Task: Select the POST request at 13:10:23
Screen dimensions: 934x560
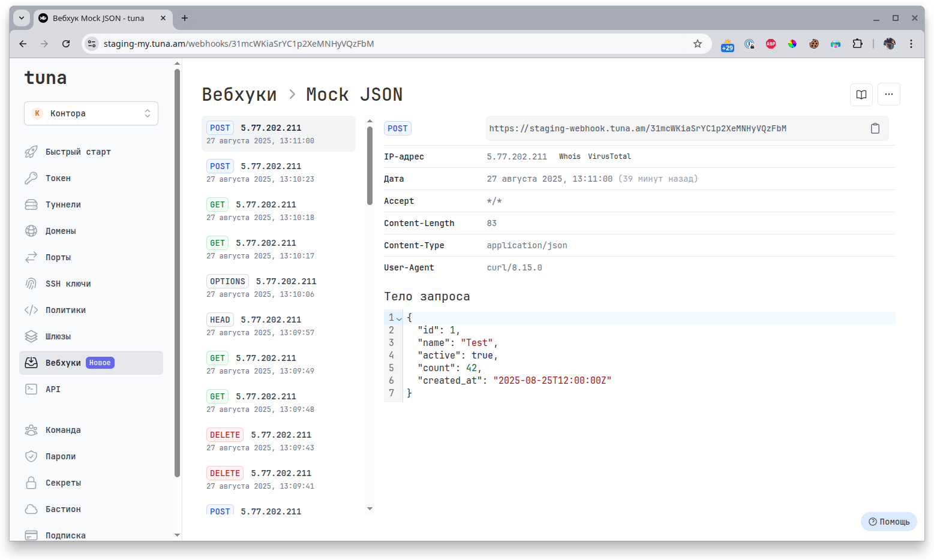Action: coord(278,172)
